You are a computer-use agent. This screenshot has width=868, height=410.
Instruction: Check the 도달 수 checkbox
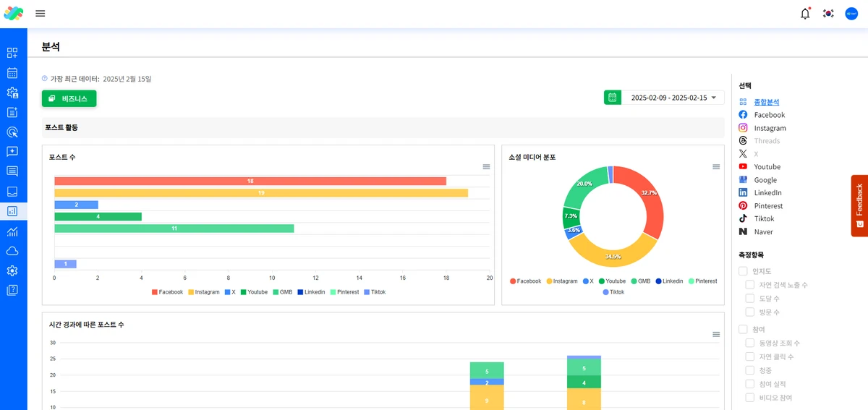click(750, 298)
